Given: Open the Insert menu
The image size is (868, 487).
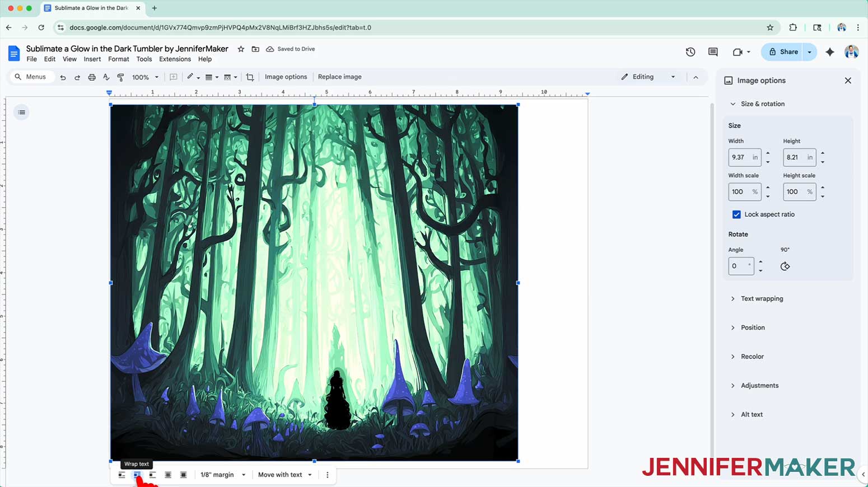Looking at the screenshot, I should [92, 59].
